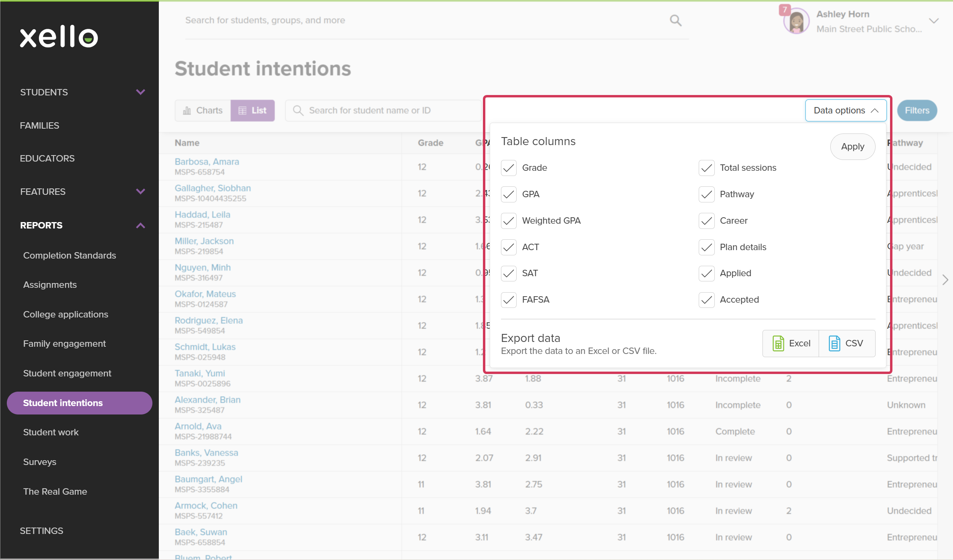This screenshot has height=560, width=953.
Task: Open the account menu chevron
Action: (934, 21)
